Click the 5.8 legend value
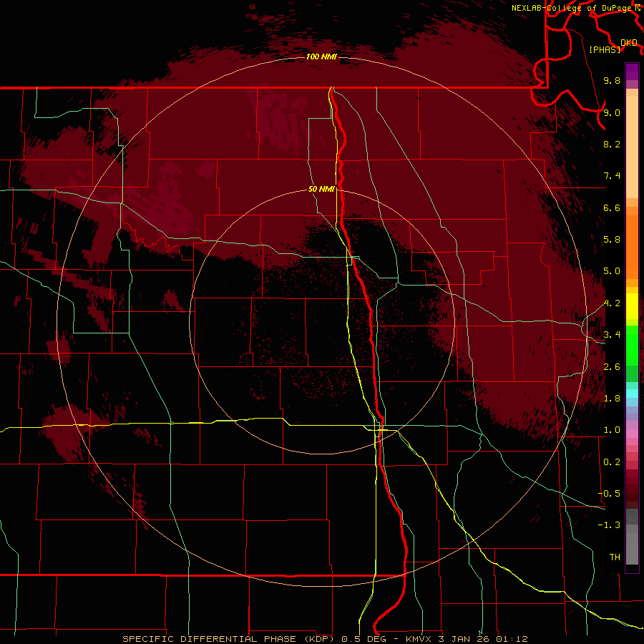The height and width of the screenshot is (644, 644). pyautogui.click(x=612, y=240)
